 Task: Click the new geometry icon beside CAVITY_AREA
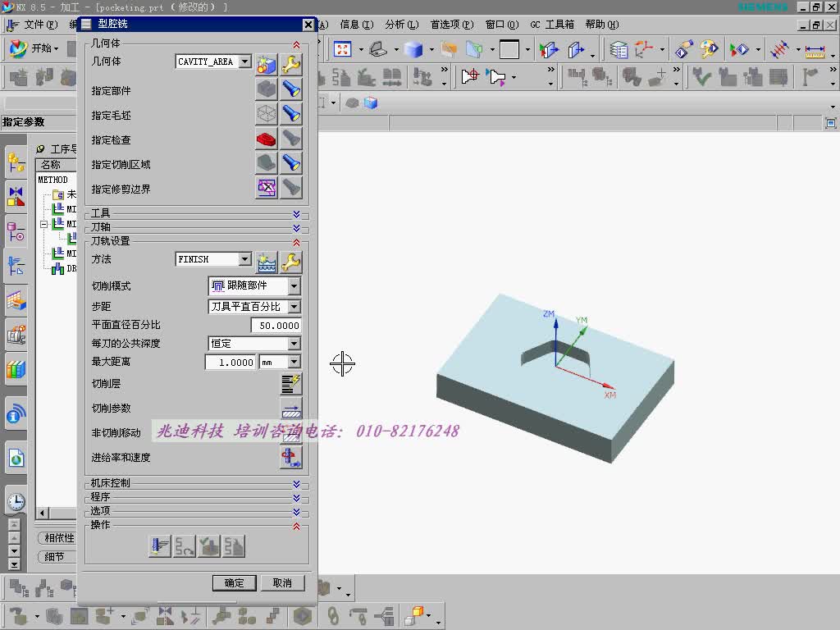[267, 64]
